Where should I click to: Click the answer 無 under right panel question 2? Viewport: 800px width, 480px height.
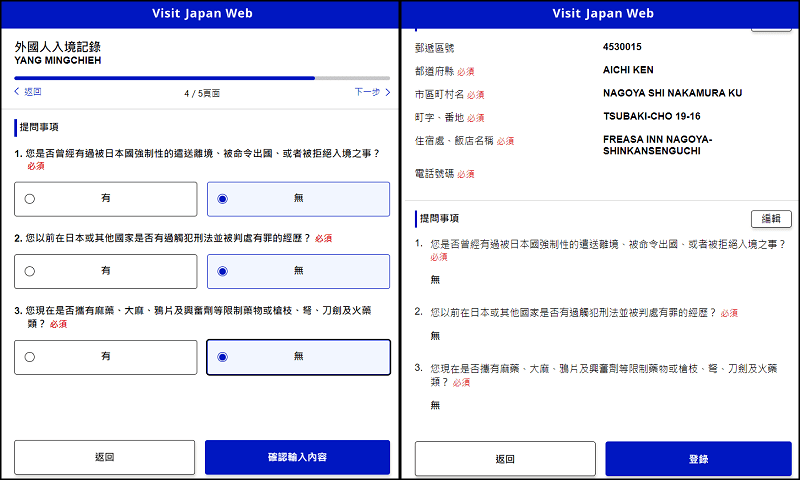(435, 336)
